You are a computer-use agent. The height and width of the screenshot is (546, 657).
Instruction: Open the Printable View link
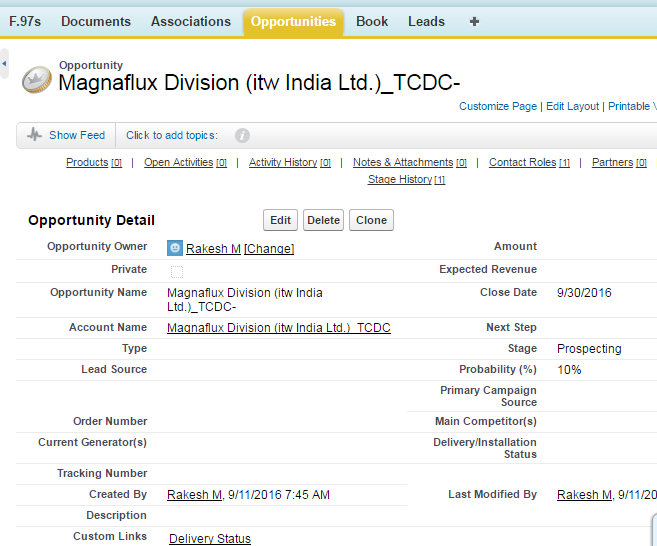(x=632, y=106)
